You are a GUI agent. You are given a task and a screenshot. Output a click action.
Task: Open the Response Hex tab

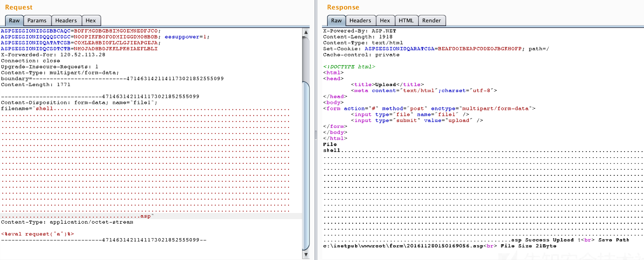point(385,20)
